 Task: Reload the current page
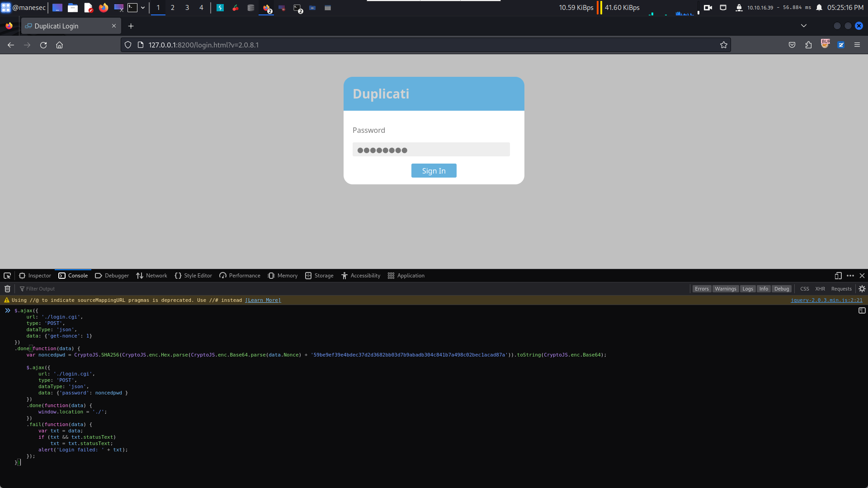point(43,45)
